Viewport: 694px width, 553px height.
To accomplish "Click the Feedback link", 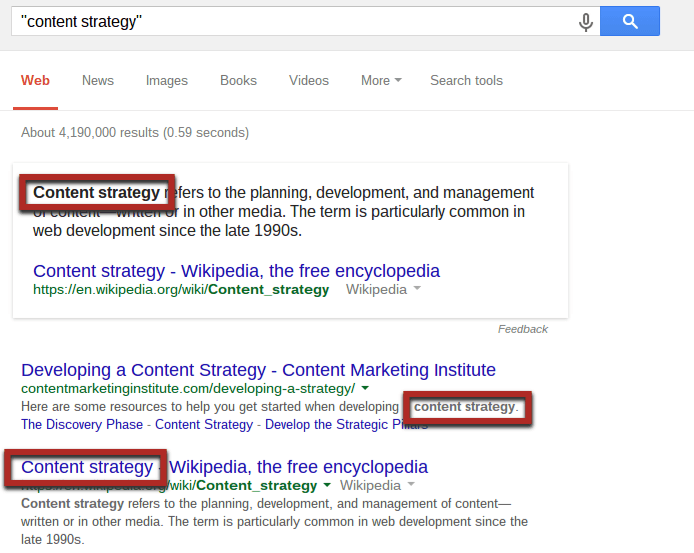I will click(x=523, y=329).
